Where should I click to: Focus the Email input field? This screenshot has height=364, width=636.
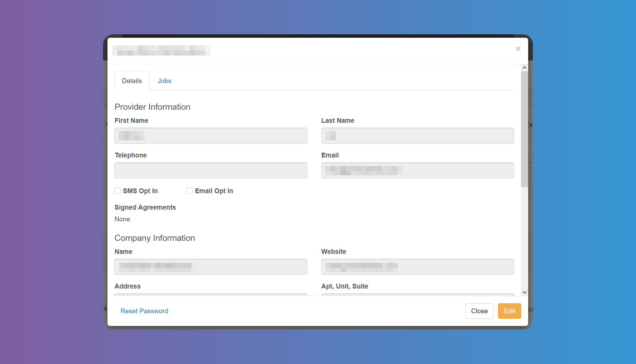click(x=417, y=170)
